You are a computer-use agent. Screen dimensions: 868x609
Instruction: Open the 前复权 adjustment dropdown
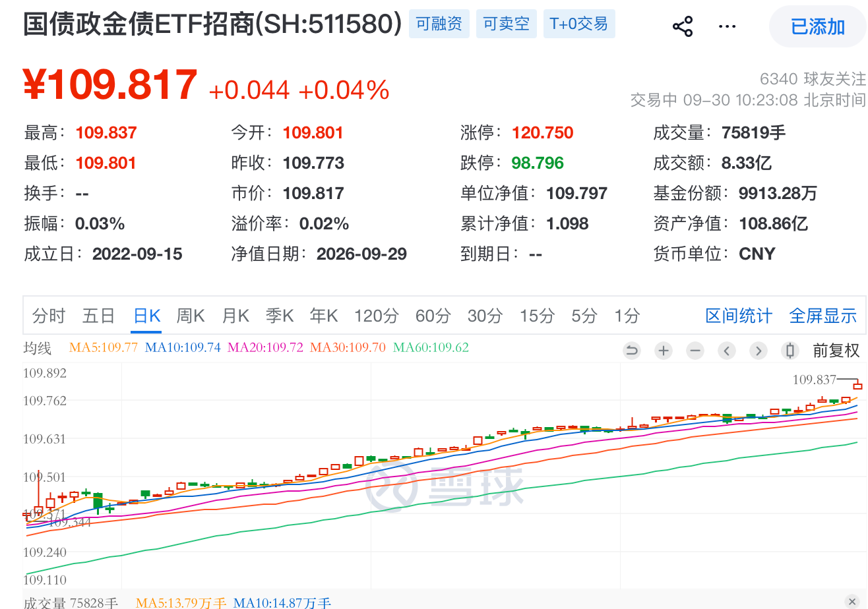pyautogui.click(x=836, y=351)
